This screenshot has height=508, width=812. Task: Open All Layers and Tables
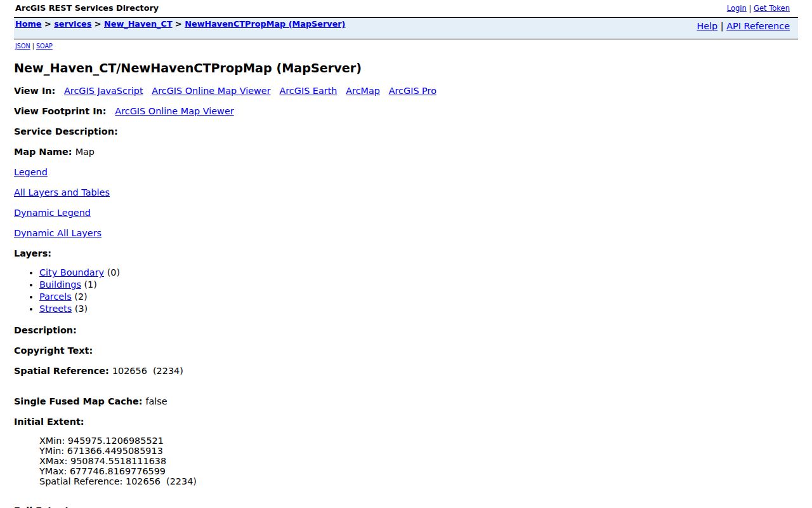[62, 192]
